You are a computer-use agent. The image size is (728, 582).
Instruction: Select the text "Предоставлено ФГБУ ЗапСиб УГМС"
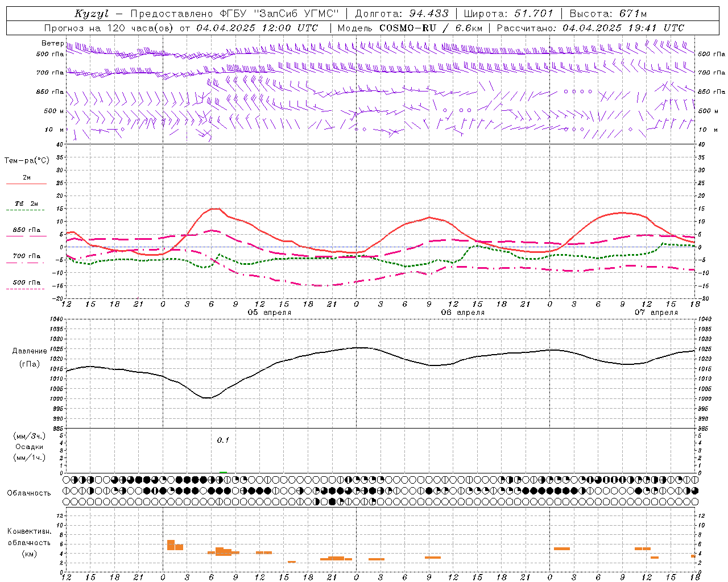[x=234, y=14]
